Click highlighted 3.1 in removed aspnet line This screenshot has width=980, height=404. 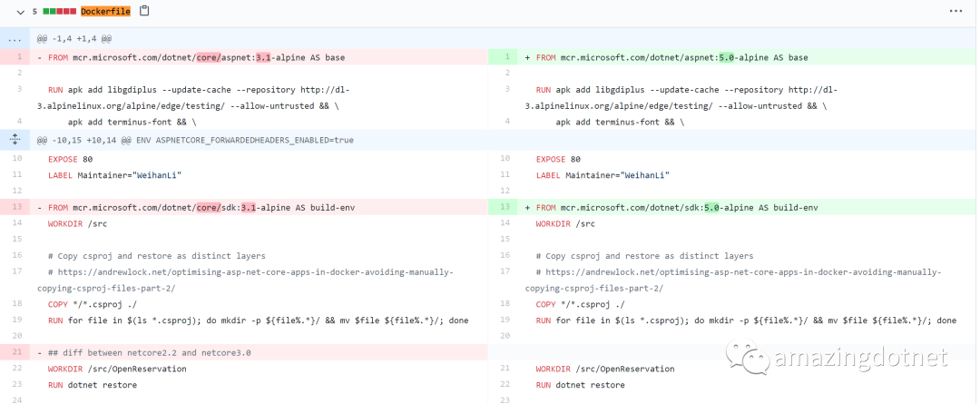tap(263, 57)
